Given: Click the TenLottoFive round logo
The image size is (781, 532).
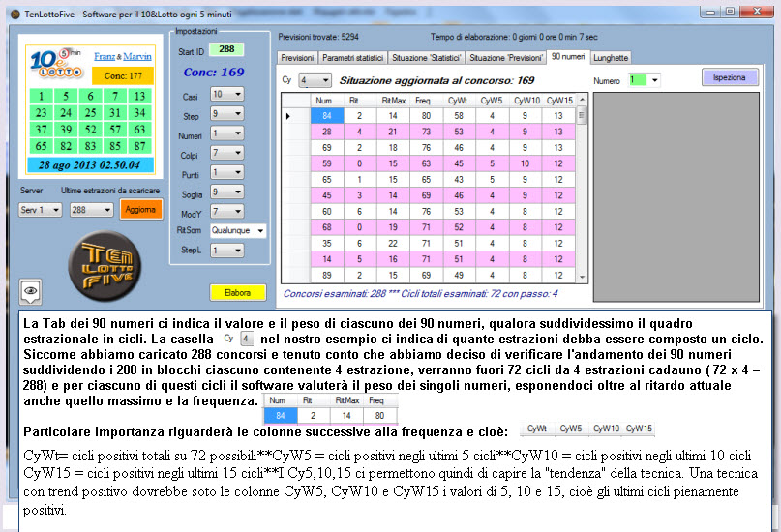Looking at the screenshot, I should [105, 266].
